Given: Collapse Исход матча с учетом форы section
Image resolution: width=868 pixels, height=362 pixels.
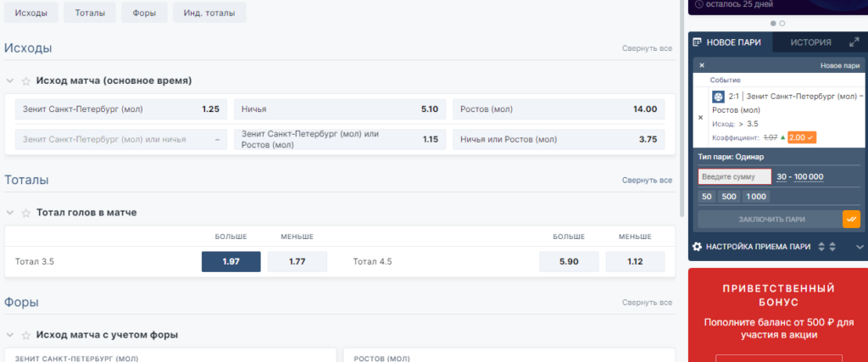Looking at the screenshot, I should pos(10,336).
